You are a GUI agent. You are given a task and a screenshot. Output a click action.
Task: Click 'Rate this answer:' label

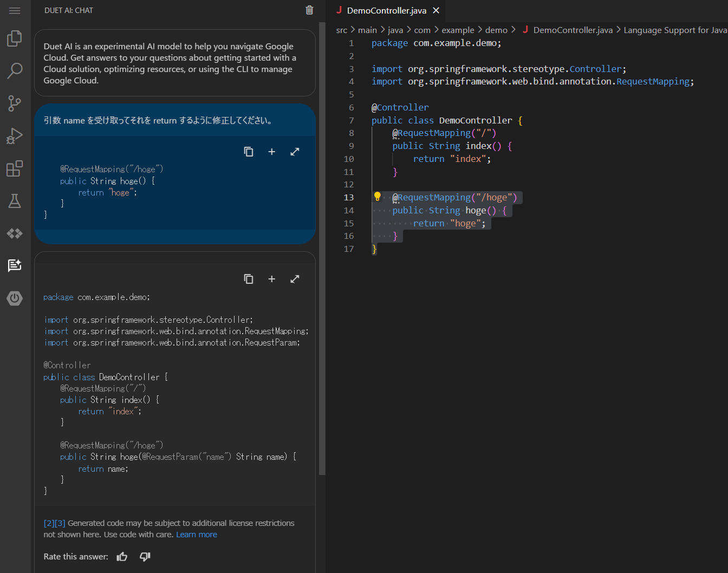pos(76,557)
